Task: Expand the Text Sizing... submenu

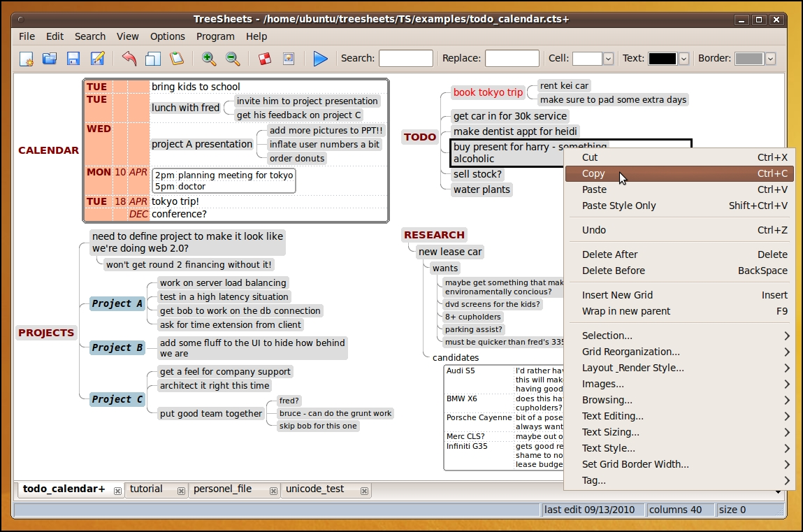Action: coord(680,432)
